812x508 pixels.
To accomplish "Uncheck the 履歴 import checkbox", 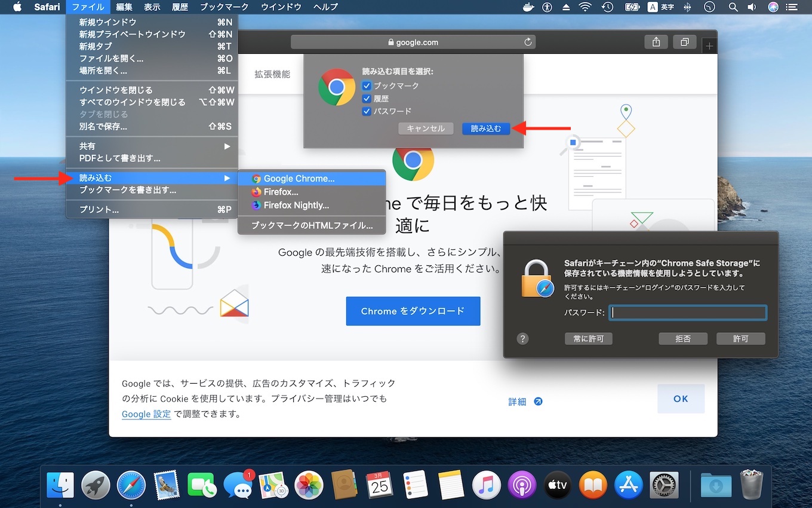I will (x=367, y=99).
